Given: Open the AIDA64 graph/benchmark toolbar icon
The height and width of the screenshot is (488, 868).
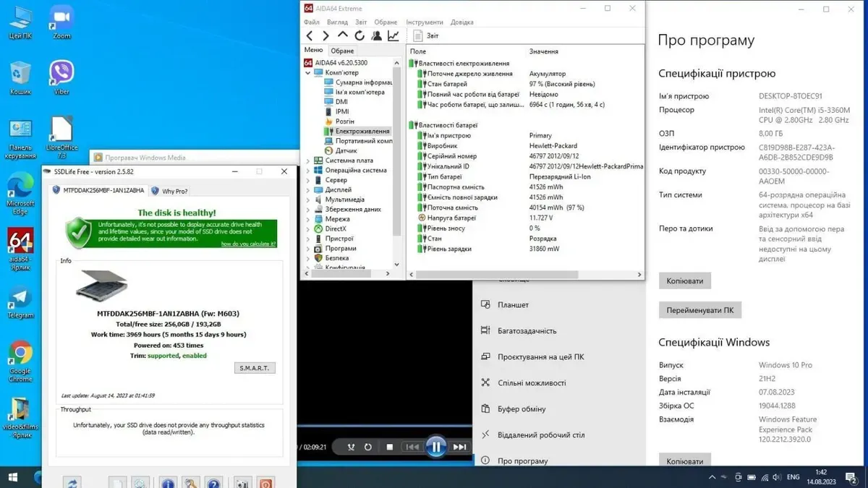Looking at the screenshot, I should pyautogui.click(x=393, y=35).
